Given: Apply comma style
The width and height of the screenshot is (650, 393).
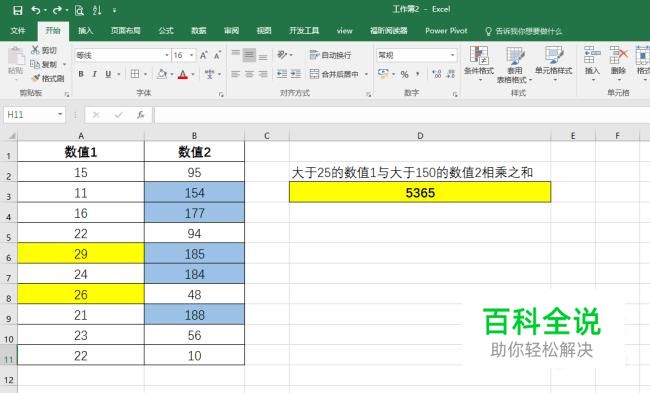Looking at the screenshot, I should pos(418,74).
